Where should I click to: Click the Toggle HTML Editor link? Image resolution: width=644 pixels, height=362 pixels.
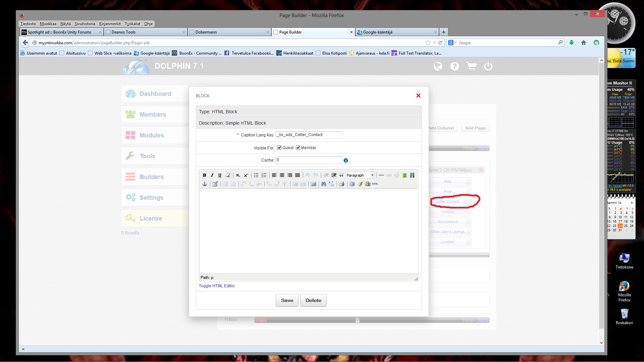pos(217,286)
